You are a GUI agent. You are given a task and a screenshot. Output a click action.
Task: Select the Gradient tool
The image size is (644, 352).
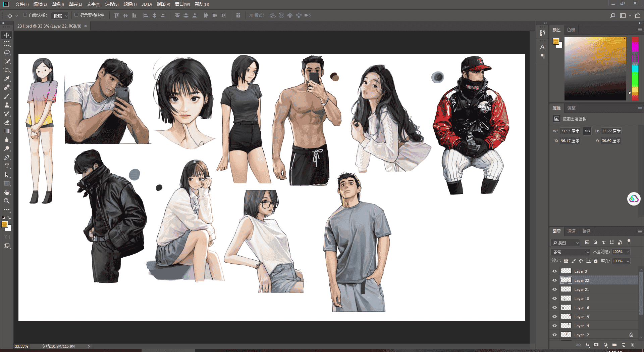[x=7, y=131]
